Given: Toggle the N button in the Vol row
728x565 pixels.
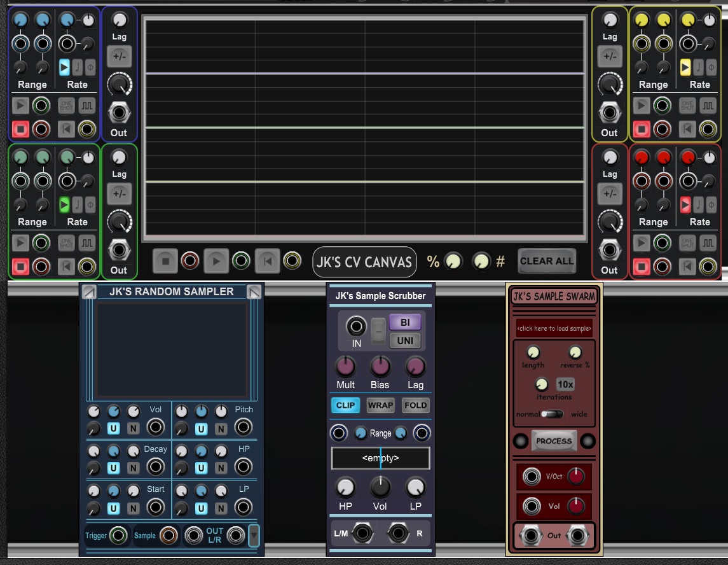Looking at the screenshot, I should pos(134,428).
